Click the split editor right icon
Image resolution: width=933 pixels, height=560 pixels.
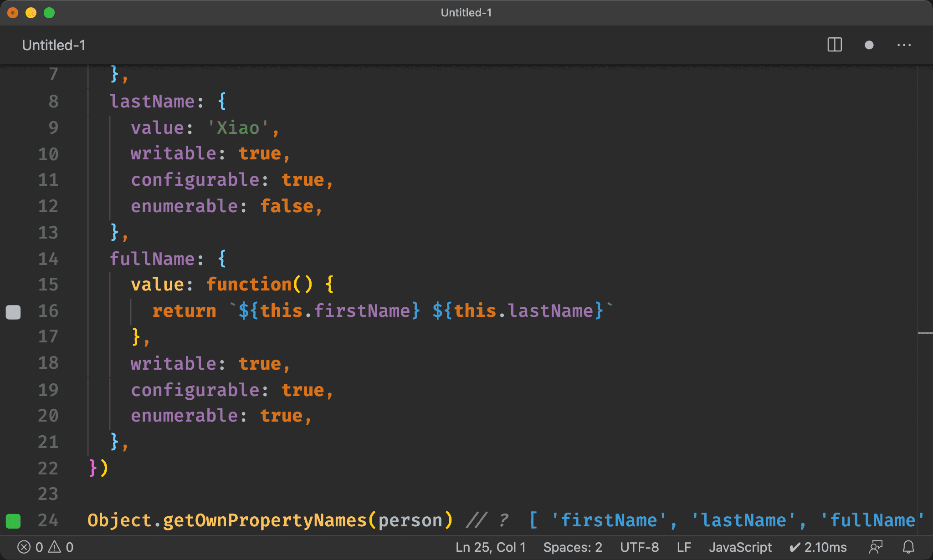click(x=834, y=45)
